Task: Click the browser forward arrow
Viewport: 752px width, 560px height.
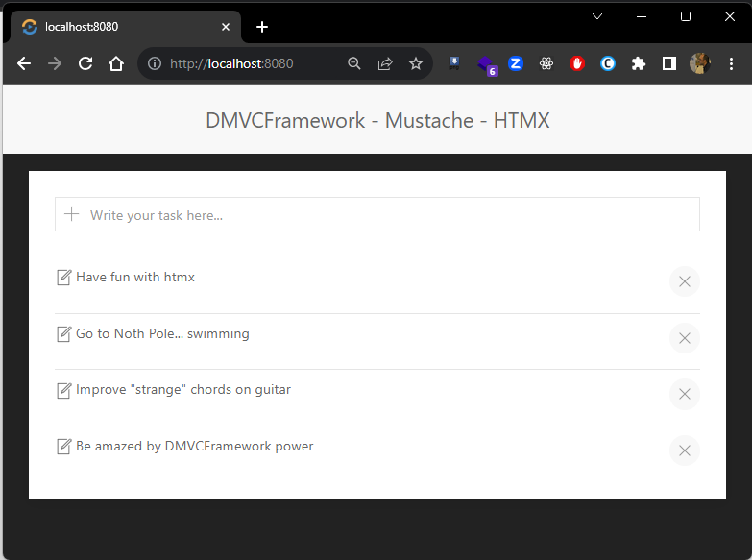Action: coord(55,63)
